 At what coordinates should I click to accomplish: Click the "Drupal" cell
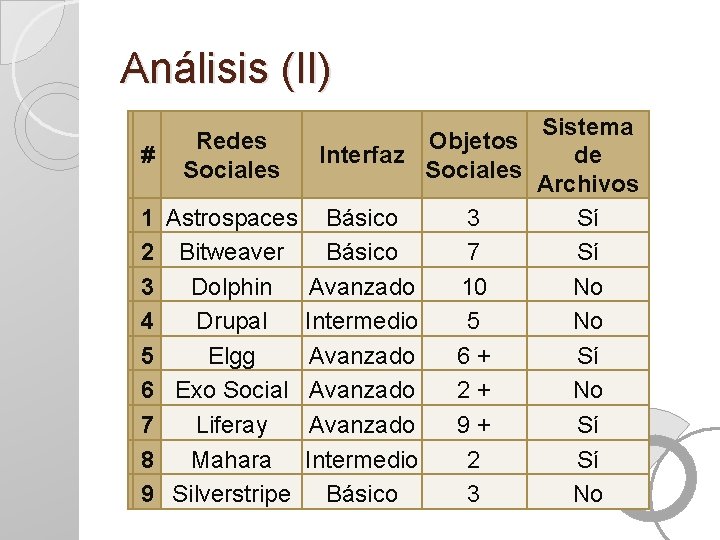pos(231,321)
